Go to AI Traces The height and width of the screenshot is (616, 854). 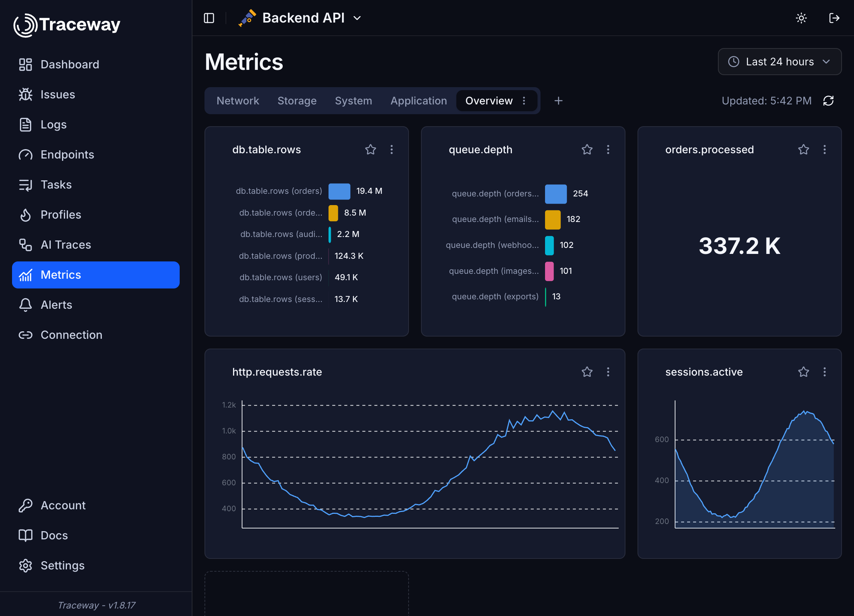tap(95, 245)
